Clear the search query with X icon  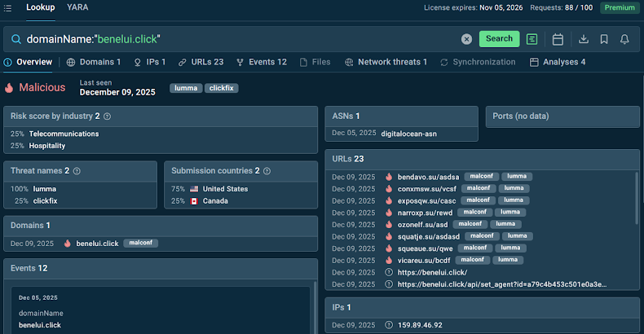466,39
